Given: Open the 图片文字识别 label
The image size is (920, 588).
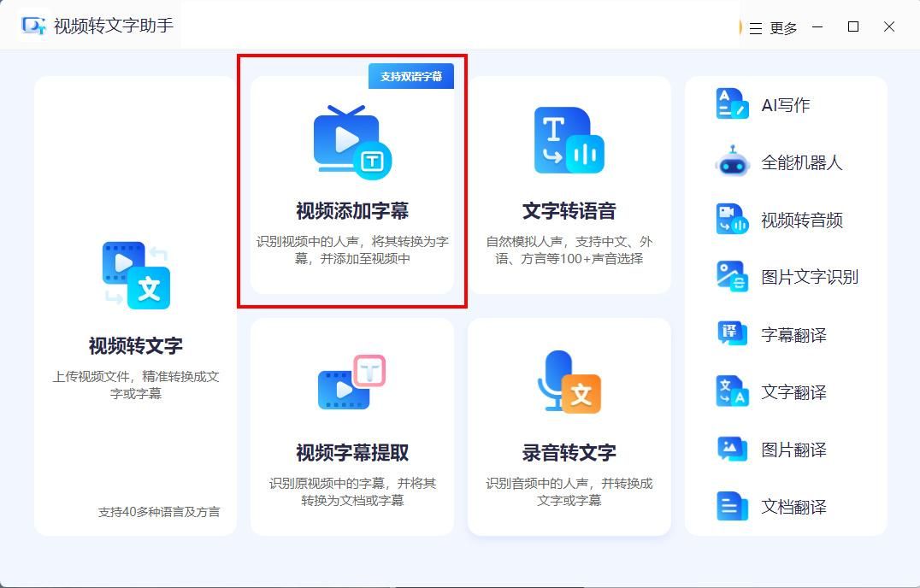Looking at the screenshot, I should (x=810, y=277).
